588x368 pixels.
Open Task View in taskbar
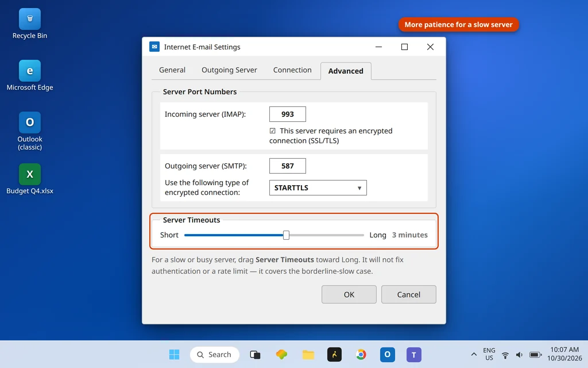(x=255, y=354)
